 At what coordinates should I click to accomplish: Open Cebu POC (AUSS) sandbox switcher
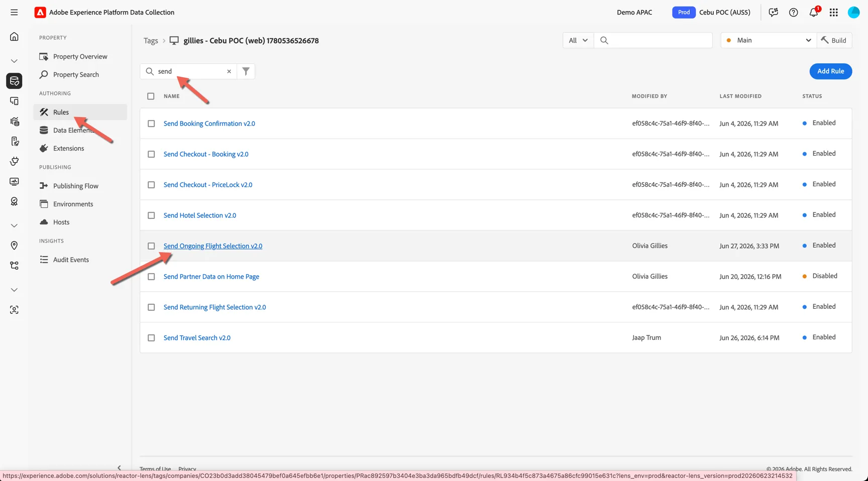[x=712, y=13]
